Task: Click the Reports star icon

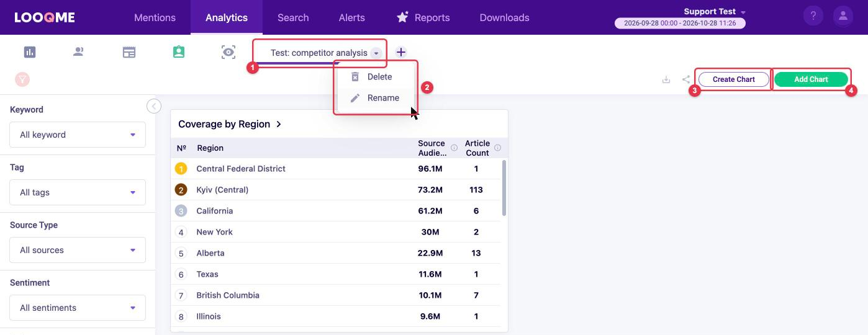Action: pyautogui.click(x=402, y=17)
